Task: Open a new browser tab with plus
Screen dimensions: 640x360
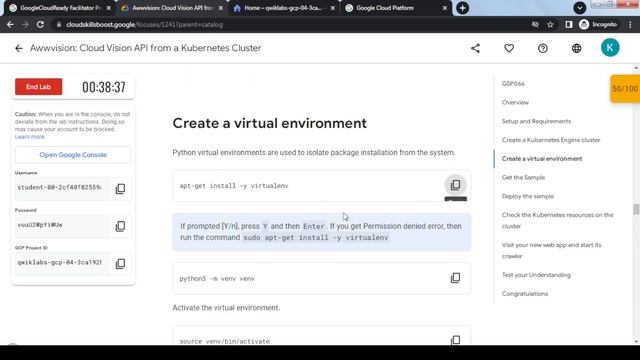Action: click(462, 8)
